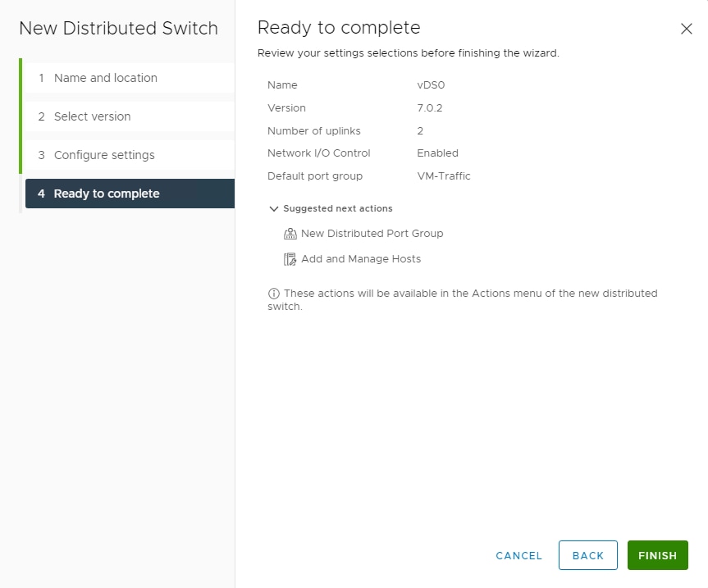708x588 pixels.
Task: Click the Ready to complete heading
Action: click(339, 28)
